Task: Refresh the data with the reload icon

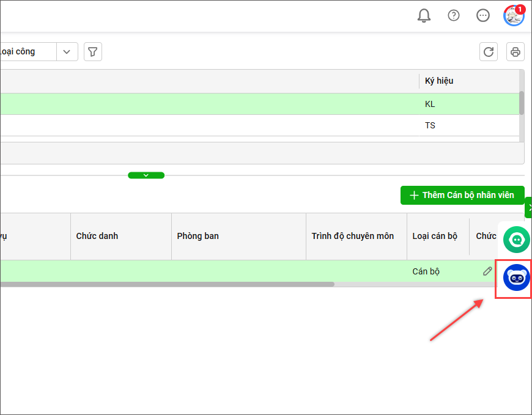Action: tap(489, 52)
